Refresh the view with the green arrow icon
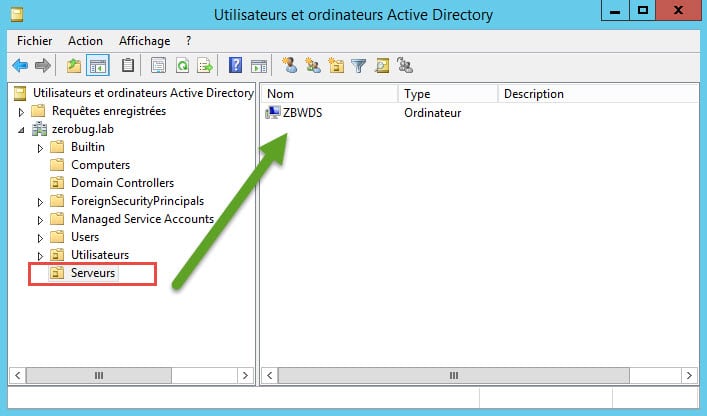This screenshot has width=707, height=416. coord(182,66)
